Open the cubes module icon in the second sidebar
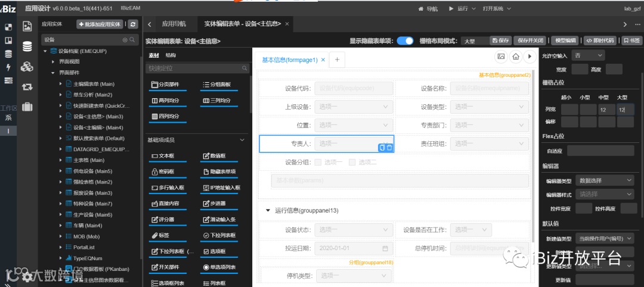The width and height of the screenshot is (644, 287). coord(27,67)
